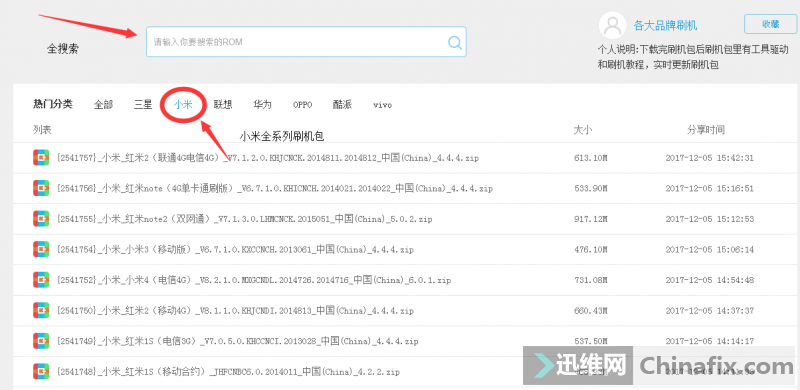Click the magnifier search icon in the ROM search box

click(x=455, y=42)
